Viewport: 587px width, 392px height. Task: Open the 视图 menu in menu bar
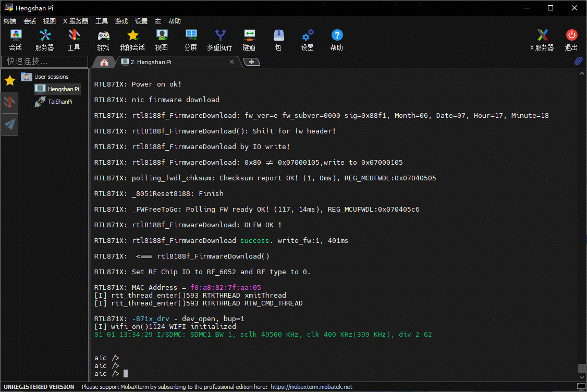click(x=50, y=21)
